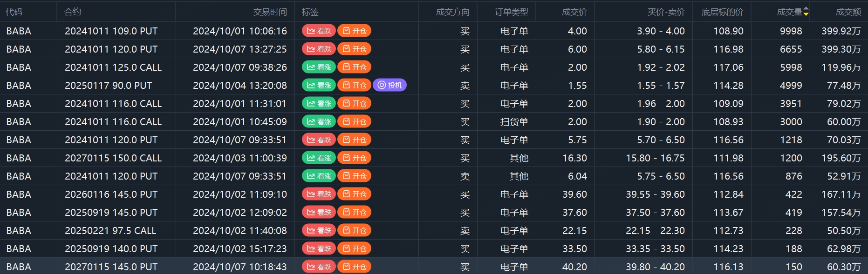Click the 标签 column header

pos(310,12)
